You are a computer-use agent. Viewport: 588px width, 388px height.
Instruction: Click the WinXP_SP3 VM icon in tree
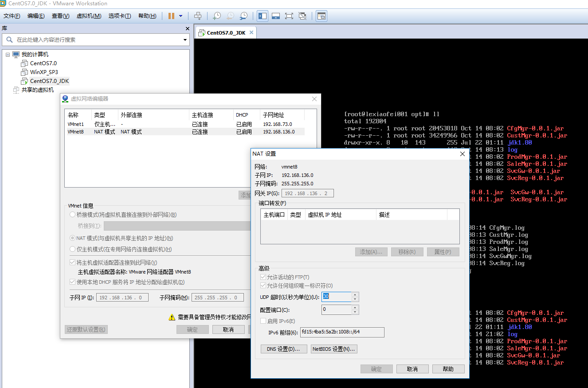pos(25,72)
